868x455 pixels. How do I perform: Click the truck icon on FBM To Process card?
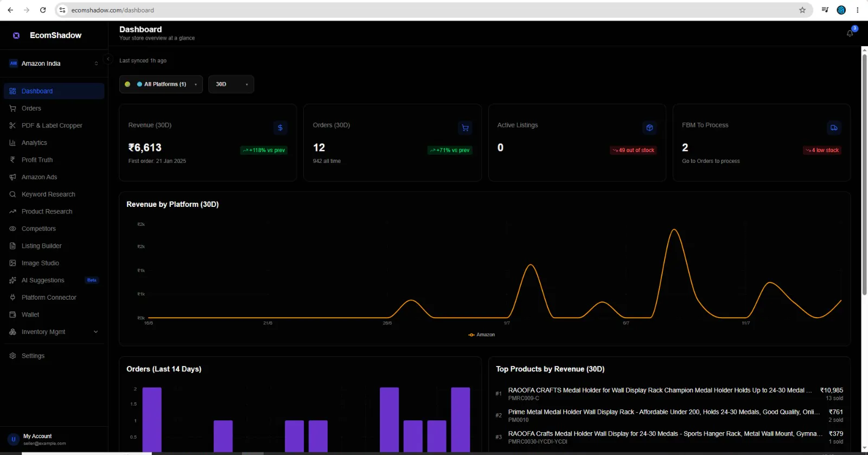tap(834, 128)
